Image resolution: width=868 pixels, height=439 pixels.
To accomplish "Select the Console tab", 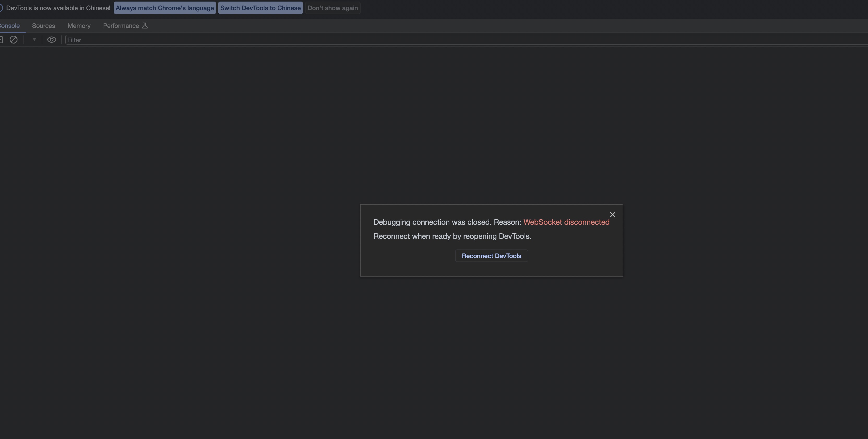I will tap(10, 26).
